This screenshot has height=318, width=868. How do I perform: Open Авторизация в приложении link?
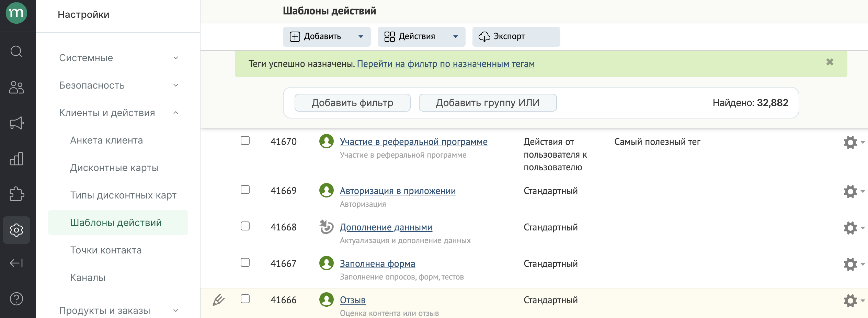point(398,191)
